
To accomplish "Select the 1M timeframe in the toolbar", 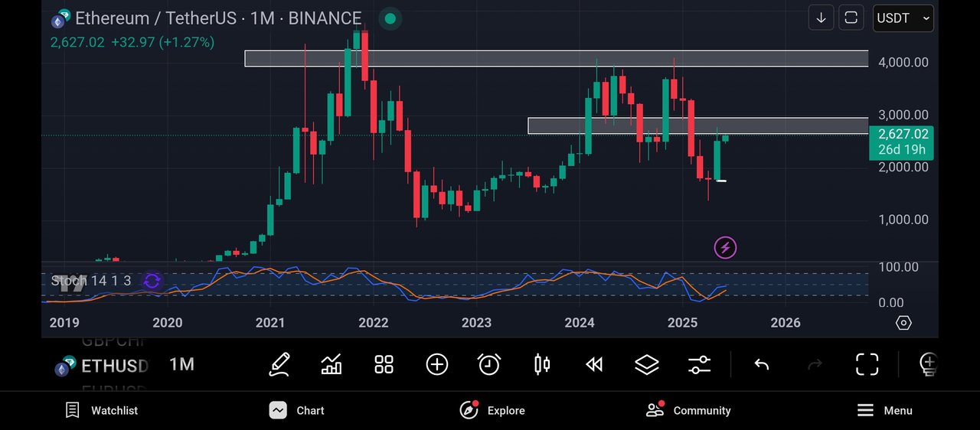I will 181,364.
